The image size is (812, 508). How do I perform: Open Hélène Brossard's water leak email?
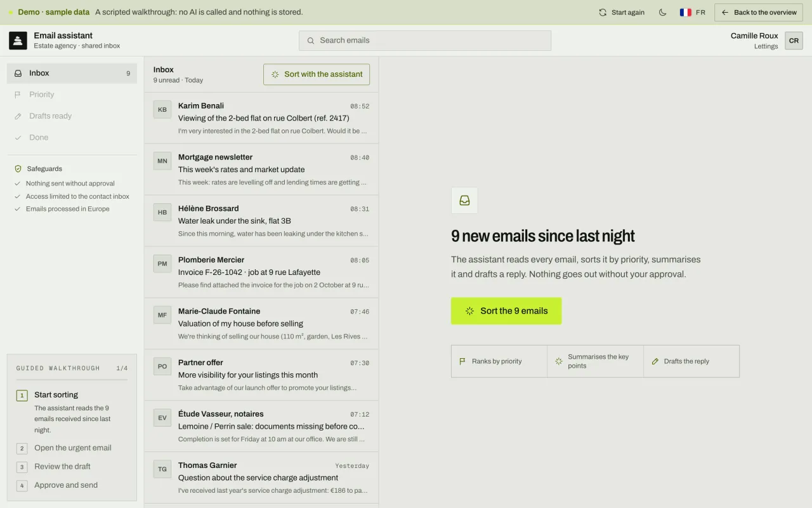(261, 221)
